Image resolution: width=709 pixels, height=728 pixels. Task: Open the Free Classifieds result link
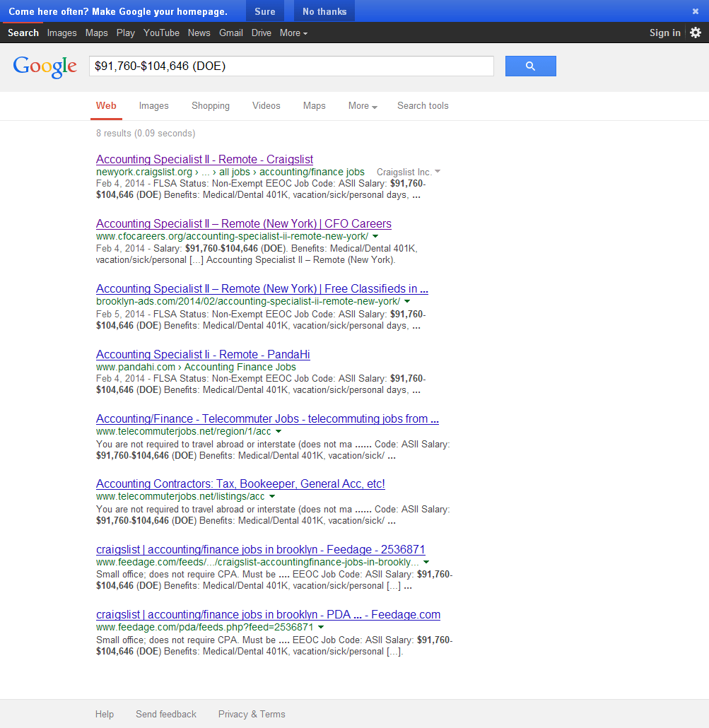[262, 289]
